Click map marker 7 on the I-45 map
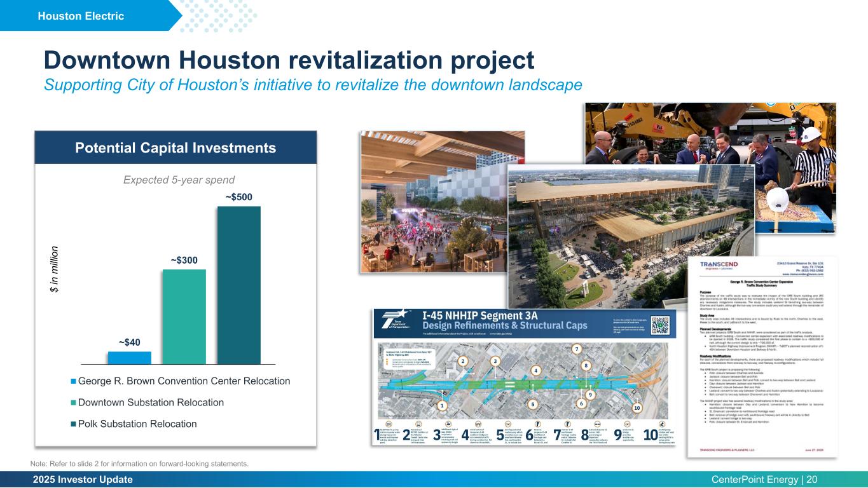Screen dimensions: 868x488 click(x=576, y=349)
